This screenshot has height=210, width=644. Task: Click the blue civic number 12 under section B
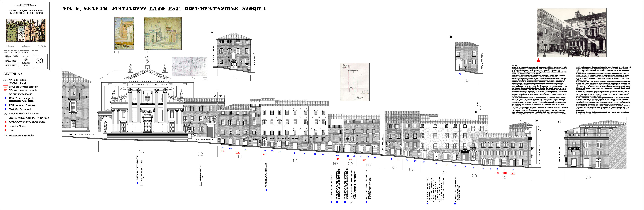tap(460, 74)
